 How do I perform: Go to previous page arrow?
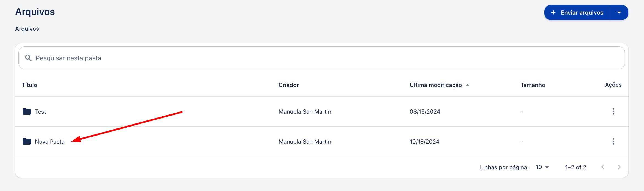point(603,167)
